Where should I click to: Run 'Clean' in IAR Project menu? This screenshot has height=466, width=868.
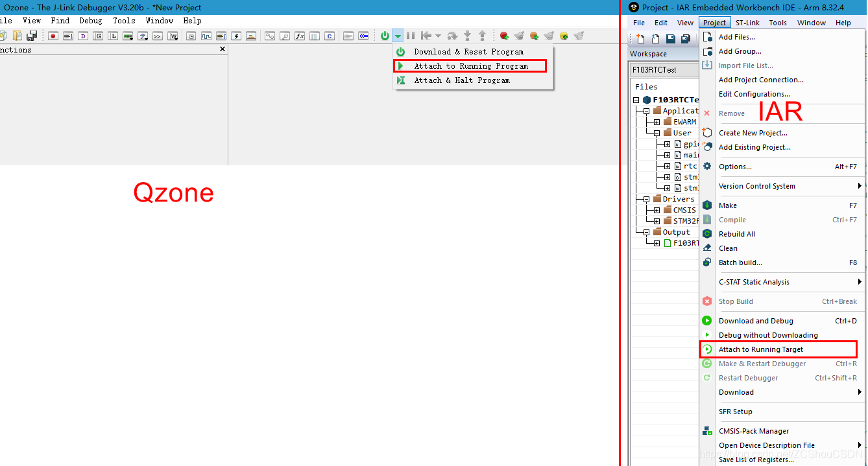click(x=782, y=248)
